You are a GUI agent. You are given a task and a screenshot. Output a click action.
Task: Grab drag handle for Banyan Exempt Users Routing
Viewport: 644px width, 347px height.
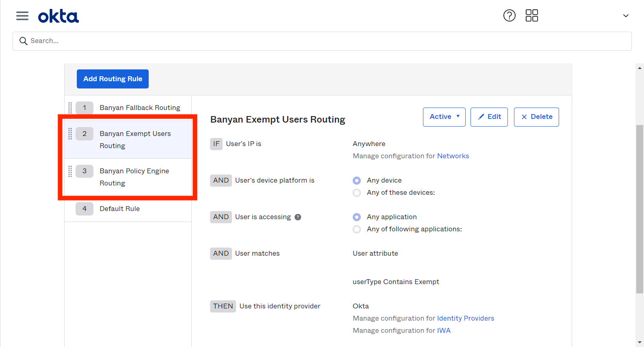70,134
